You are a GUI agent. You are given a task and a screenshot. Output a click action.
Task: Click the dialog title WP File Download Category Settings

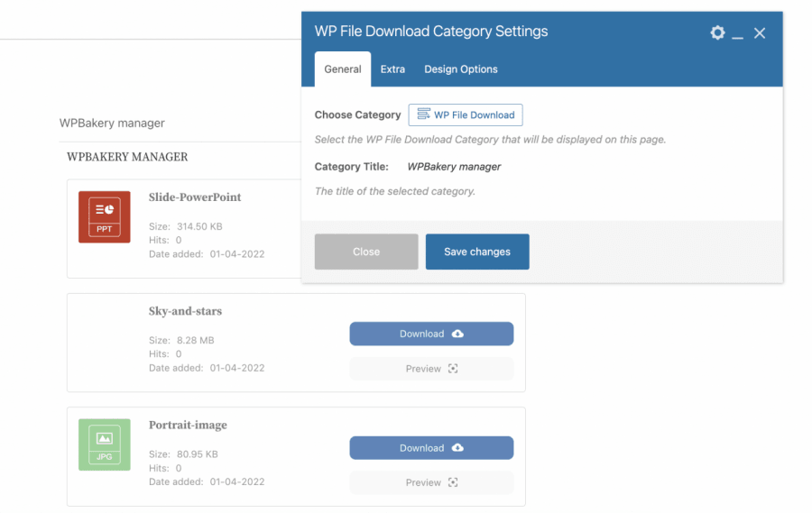(431, 32)
